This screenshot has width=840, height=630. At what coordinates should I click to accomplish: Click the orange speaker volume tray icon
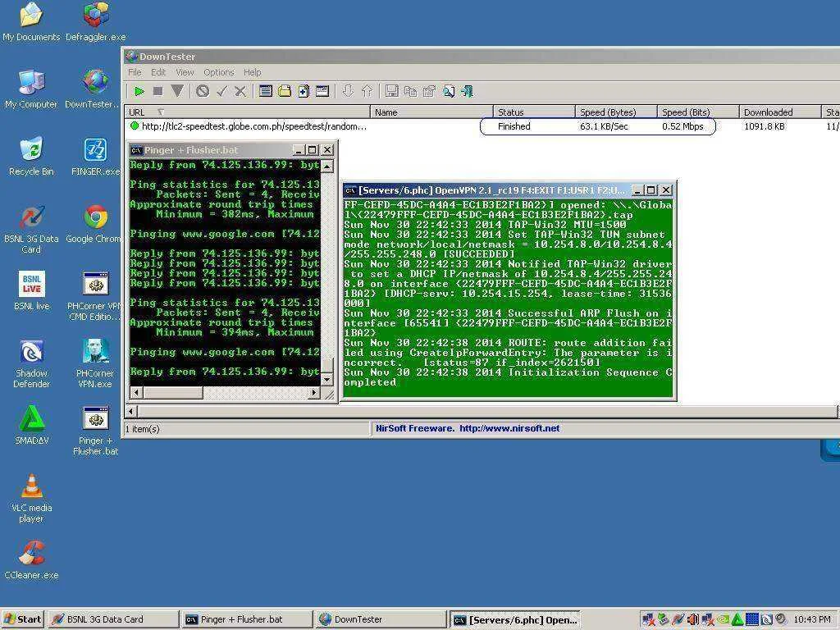pos(692,619)
